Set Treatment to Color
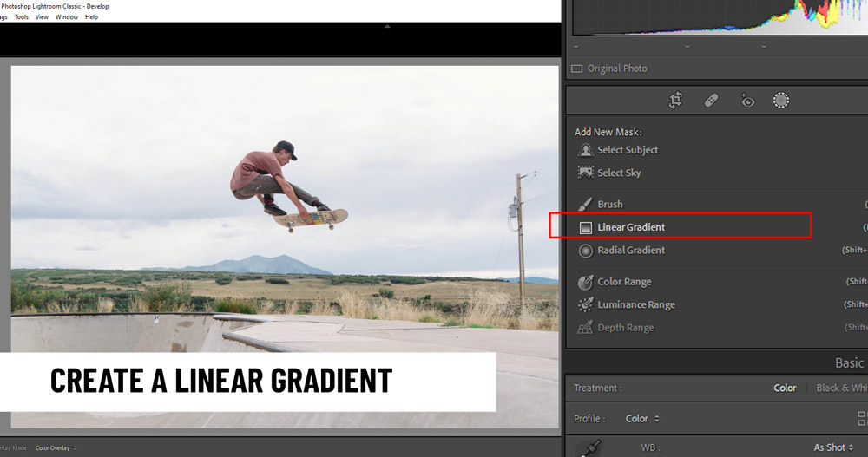868x457 pixels. pos(785,388)
